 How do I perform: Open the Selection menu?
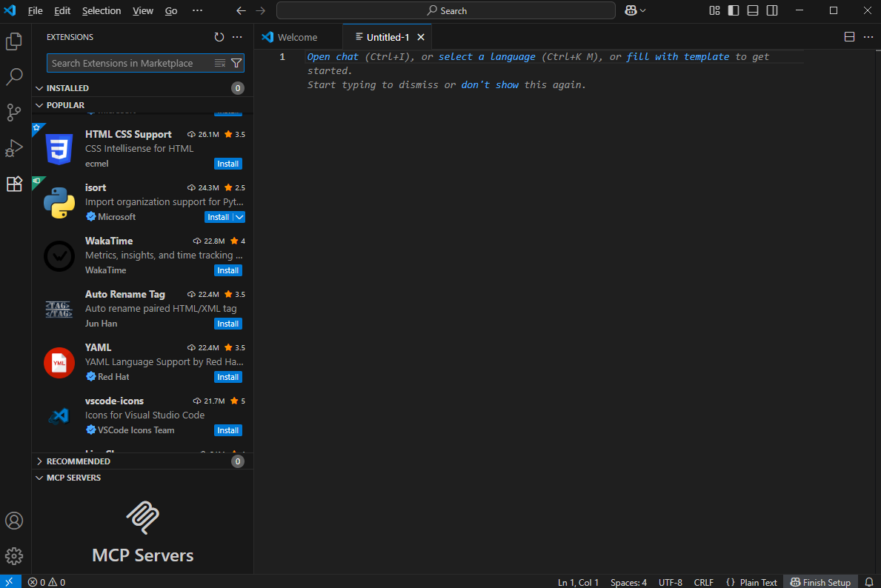pos(101,10)
